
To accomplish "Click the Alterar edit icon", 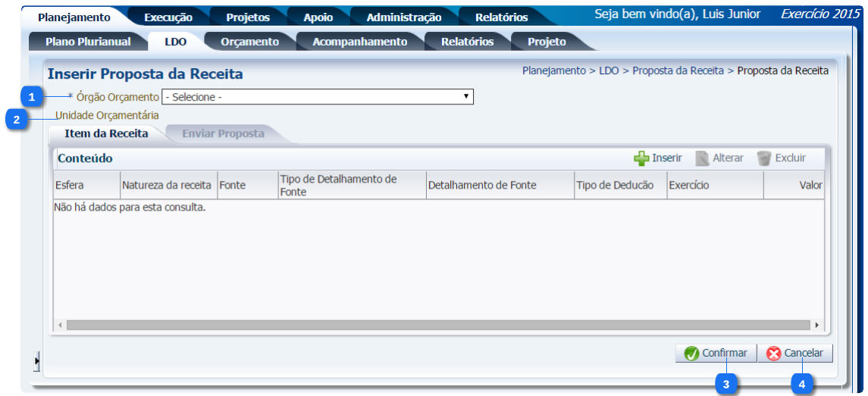I will click(702, 158).
